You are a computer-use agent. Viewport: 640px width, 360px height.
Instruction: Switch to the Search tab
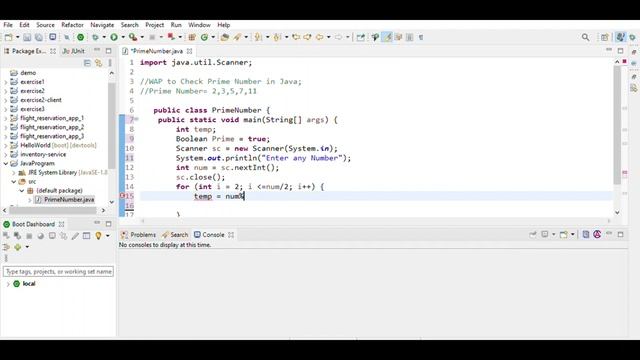[x=175, y=235]
